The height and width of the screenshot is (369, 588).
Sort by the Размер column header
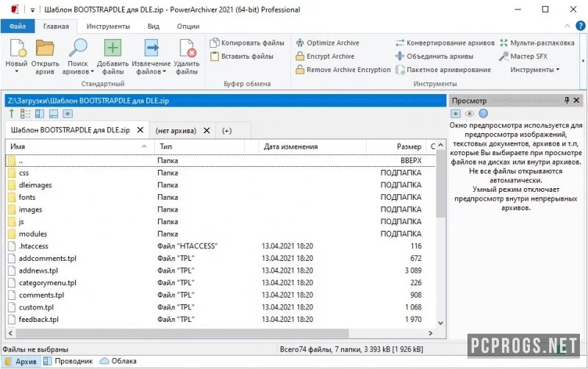(396, 146)
